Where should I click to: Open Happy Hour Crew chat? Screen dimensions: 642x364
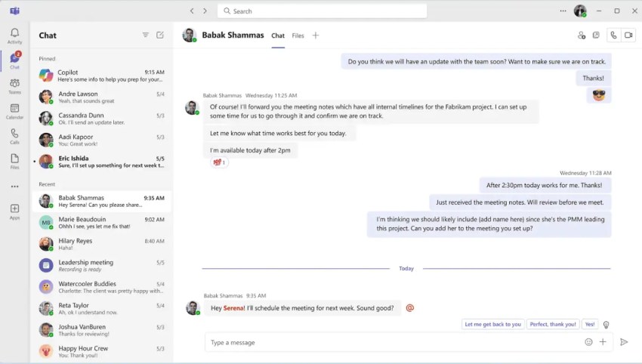(x=101, y=351)
